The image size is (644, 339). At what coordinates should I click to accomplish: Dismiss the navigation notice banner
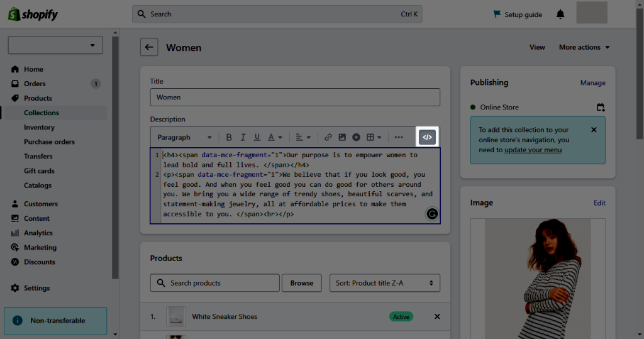[x=594, y=130]
